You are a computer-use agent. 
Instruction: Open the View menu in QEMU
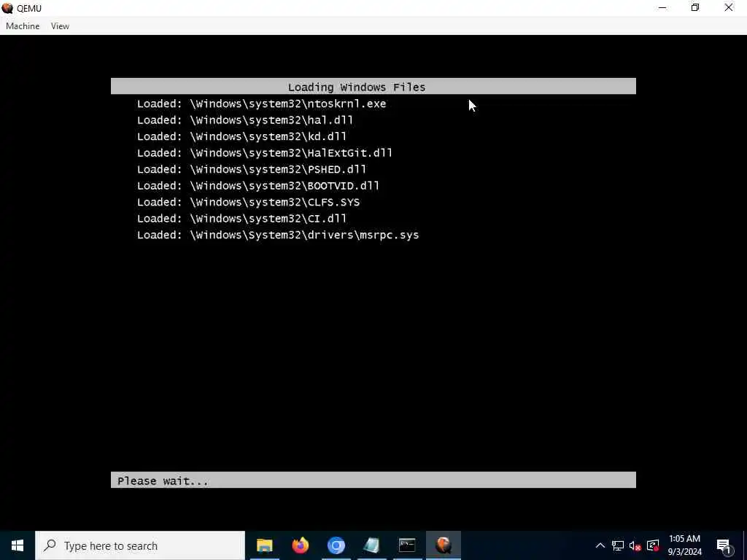60,26
